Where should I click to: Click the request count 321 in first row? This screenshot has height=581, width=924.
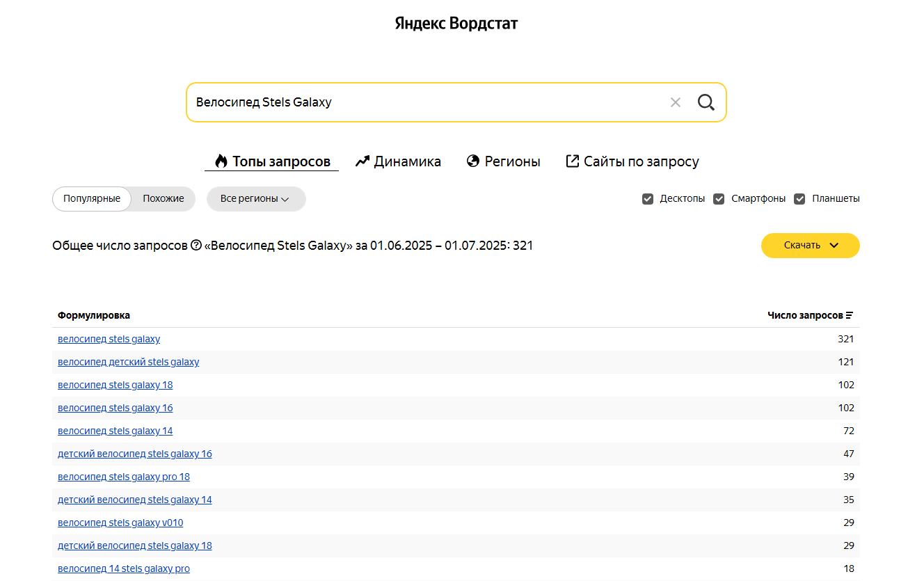click(x=846, y=340)
